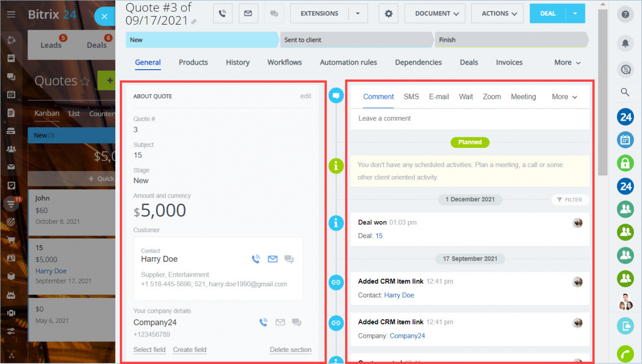Email Harry Doe using envelope icon
This screenshot has height=364, width=642.
[x=272, y=259]
